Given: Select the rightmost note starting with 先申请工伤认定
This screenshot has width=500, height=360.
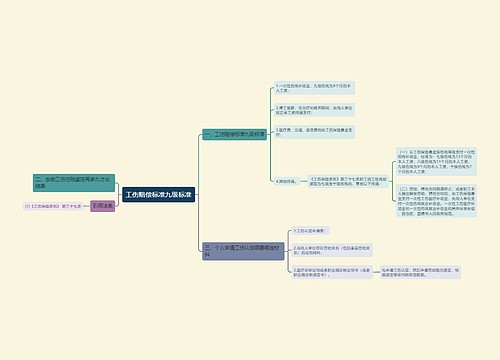Looking at the screenshot, I should pyautogui.click(x=421, y=272).
